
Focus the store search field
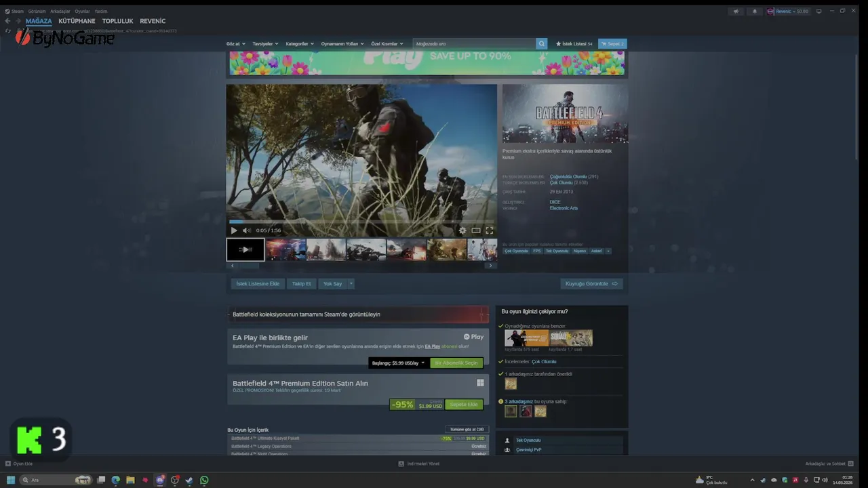(x=474, y=43)
